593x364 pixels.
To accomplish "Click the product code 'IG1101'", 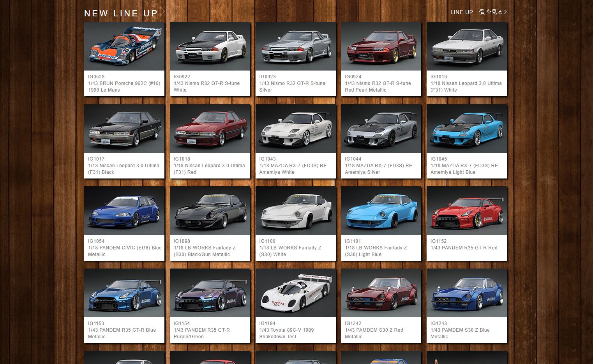I will pos(353,241).
